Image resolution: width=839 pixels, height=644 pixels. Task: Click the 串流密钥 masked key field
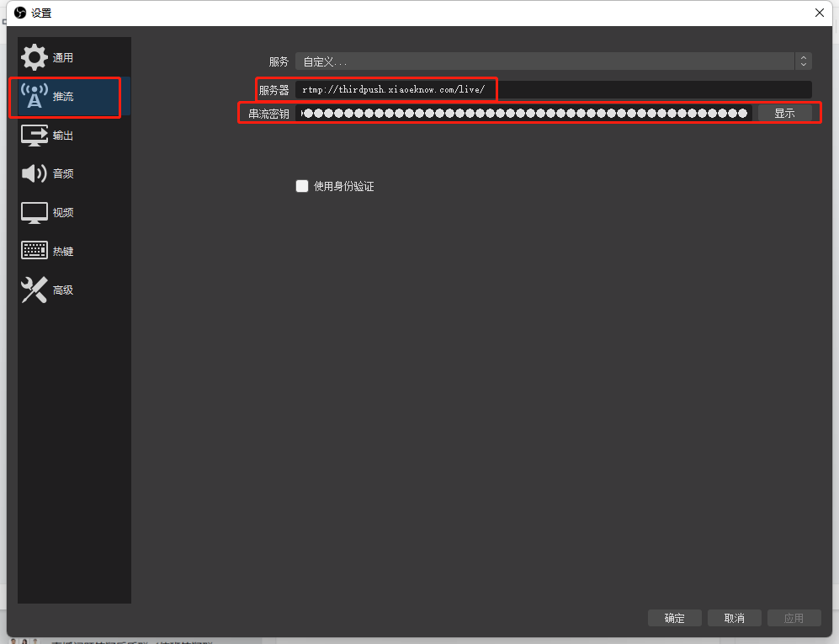(x=524, y=113)
